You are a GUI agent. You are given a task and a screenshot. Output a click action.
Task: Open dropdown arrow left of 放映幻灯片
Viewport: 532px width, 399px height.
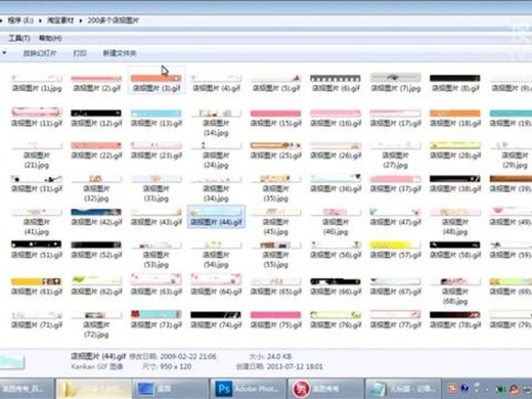click(5, 53)
